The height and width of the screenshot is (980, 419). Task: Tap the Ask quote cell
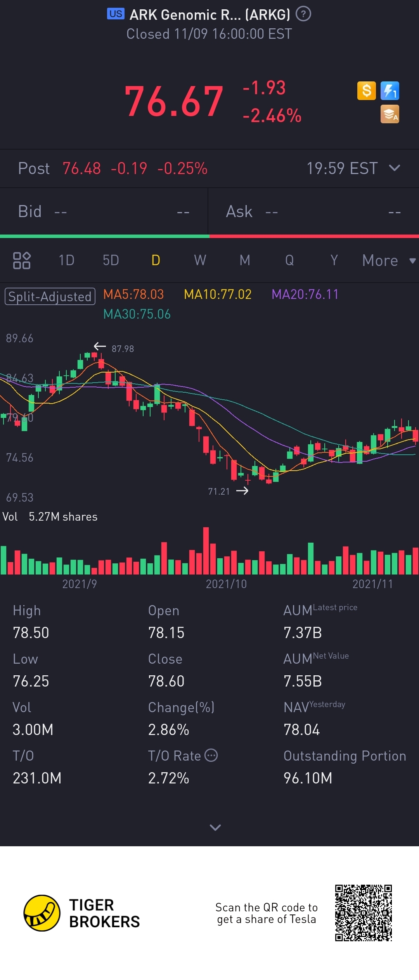click(313, 212)
